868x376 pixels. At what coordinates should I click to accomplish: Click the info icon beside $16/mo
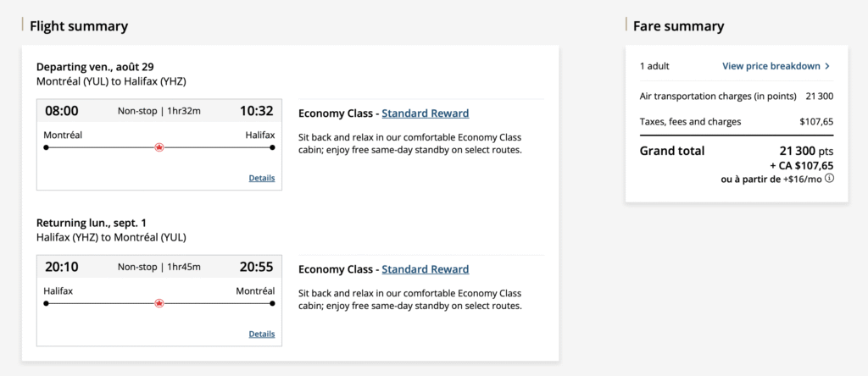(x=830, y=179)
